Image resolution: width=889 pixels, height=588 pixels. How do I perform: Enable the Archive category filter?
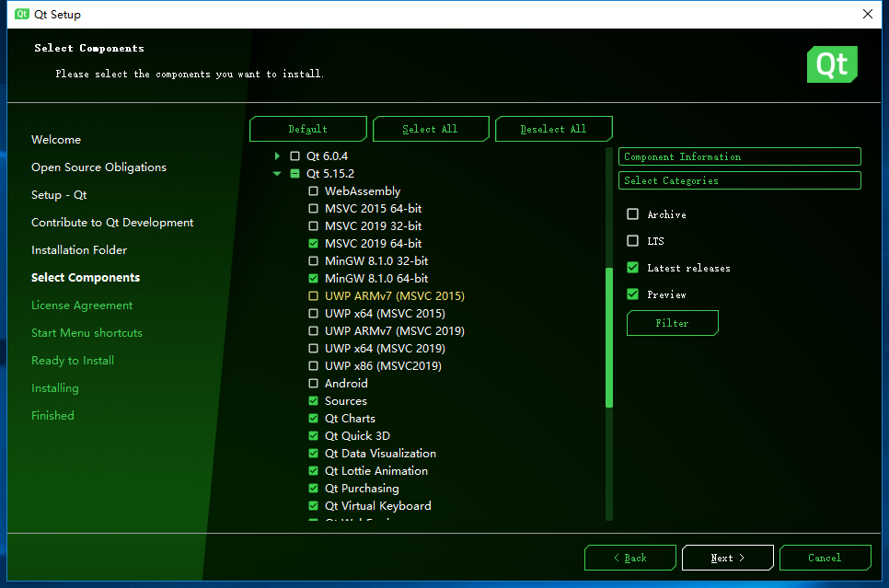click(x=633, y=213)
